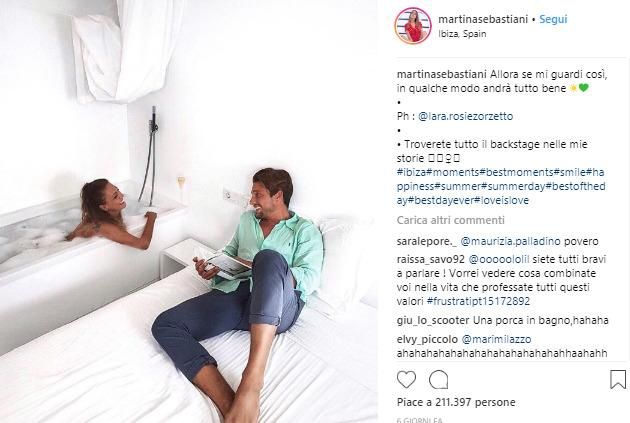
Task: Open the main post photo
Action: click(189, 211)
